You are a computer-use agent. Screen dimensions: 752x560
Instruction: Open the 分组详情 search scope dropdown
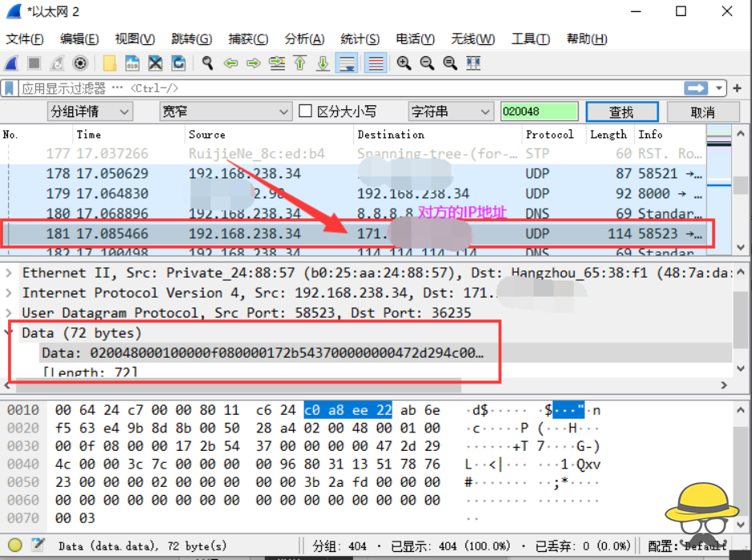pos(89,112)
